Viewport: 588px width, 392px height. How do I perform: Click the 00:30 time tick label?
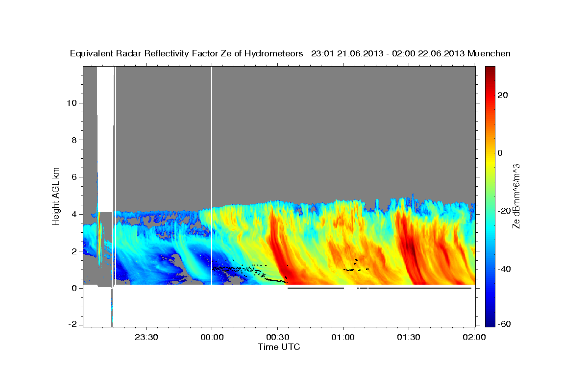277,337
